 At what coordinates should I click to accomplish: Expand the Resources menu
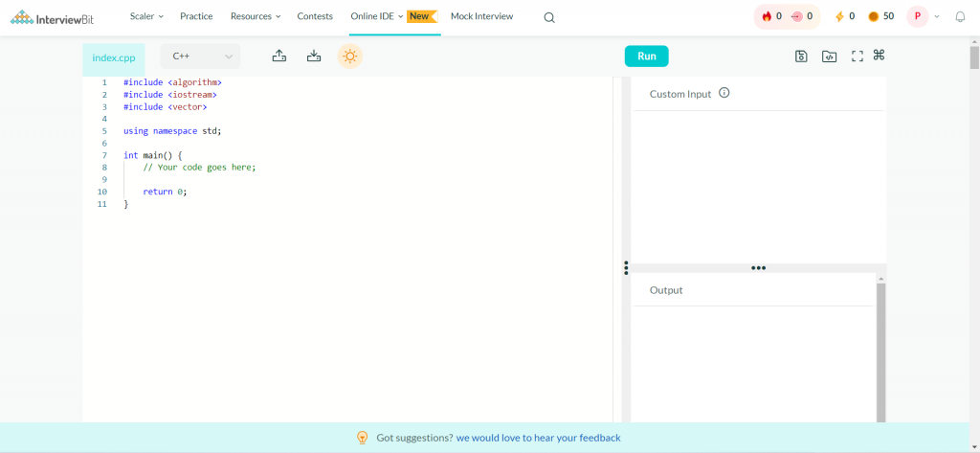tap(256, 16)
